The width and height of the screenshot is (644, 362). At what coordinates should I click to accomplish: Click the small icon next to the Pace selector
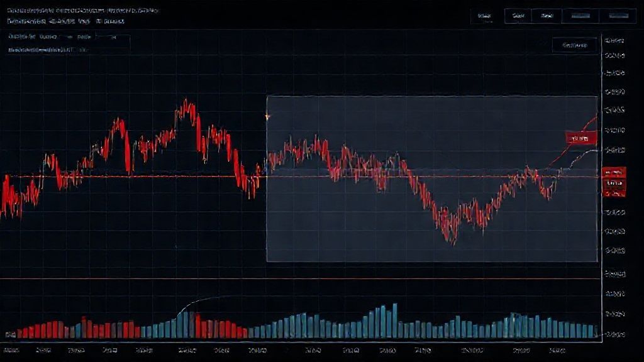(113, 38)
